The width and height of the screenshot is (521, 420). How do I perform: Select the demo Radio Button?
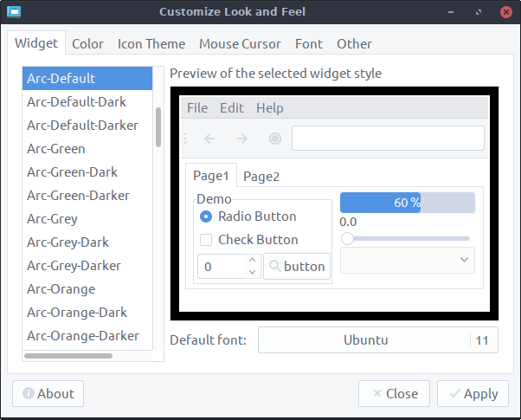point(206,216)
